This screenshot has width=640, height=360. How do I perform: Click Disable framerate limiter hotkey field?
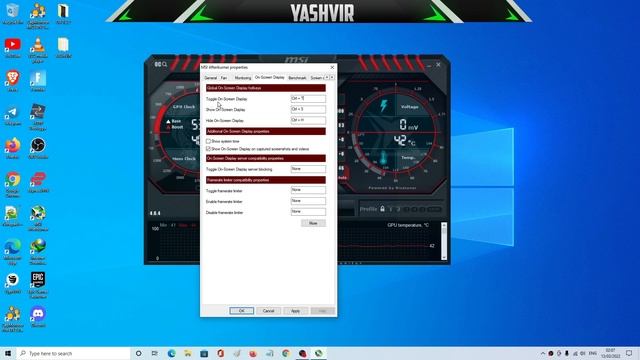(308, 211)
